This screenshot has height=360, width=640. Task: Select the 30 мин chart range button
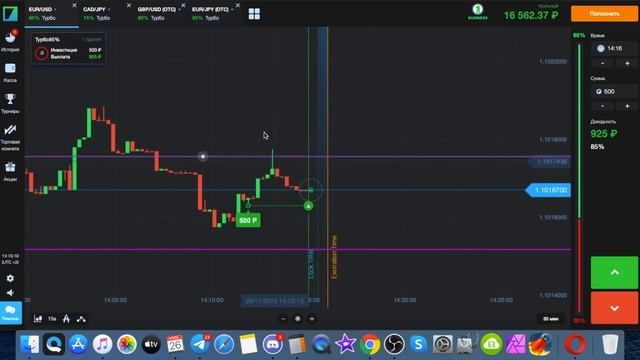coord(551,319)
